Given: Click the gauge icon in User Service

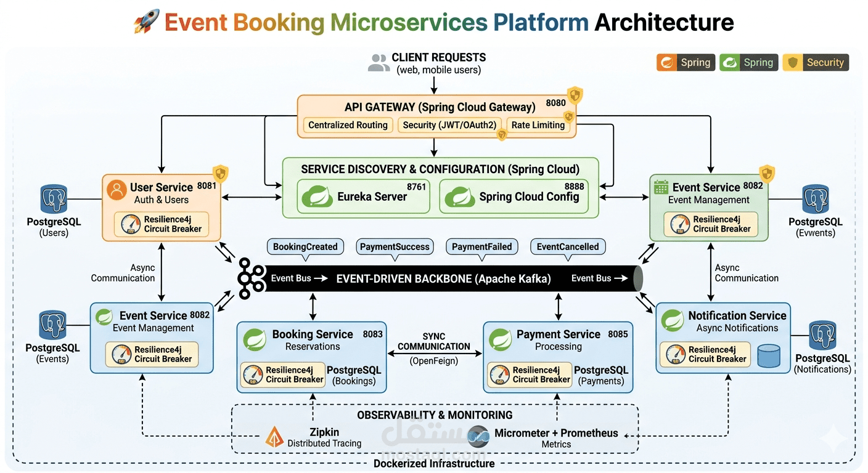Looking at the screenshot, I should point(130,224).
